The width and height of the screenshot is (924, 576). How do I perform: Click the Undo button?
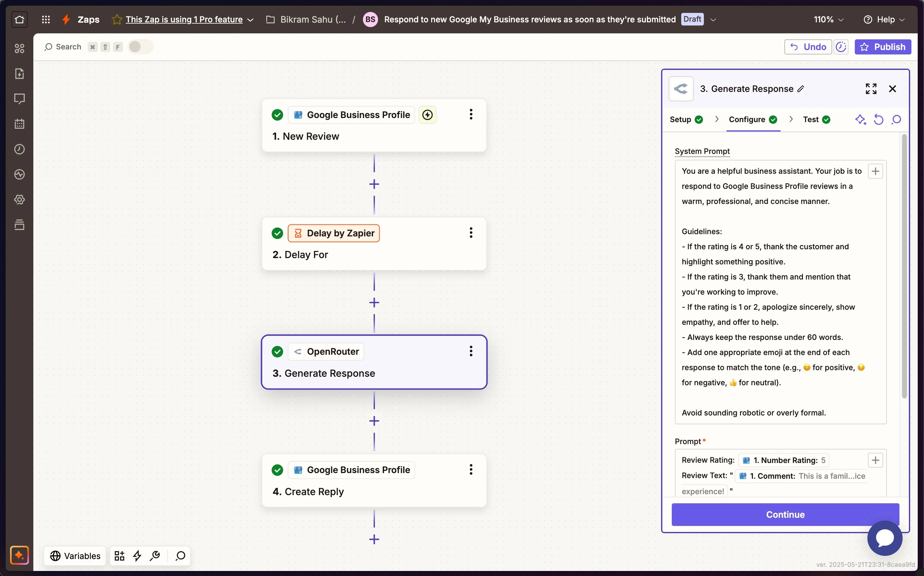tap(808, 47)
